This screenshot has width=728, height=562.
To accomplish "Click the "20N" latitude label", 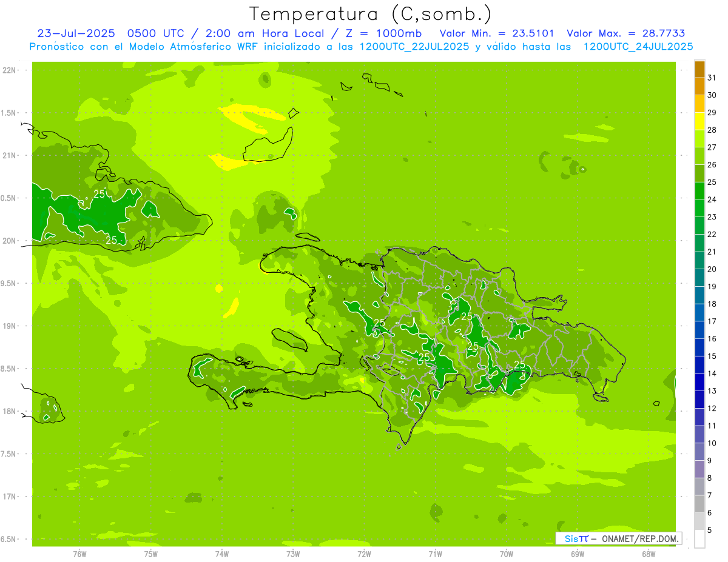I will point(9,241).
